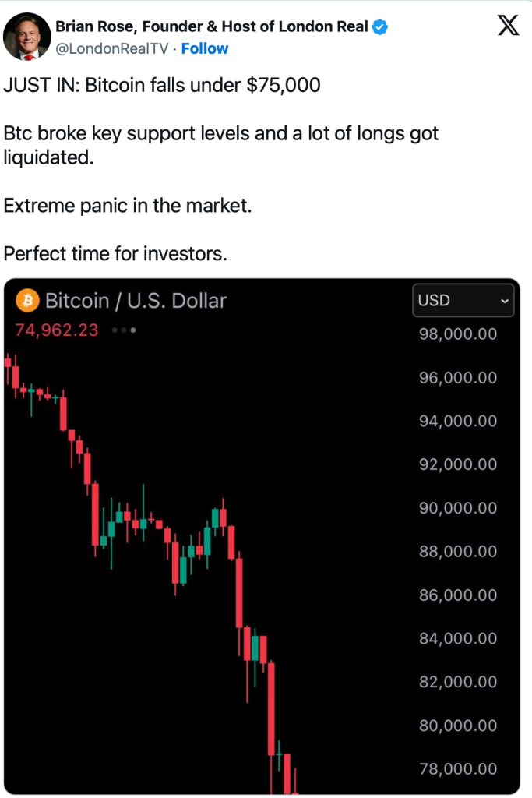
Task: Click the "Perfect time for investors" line
Action: pos(115,254)
